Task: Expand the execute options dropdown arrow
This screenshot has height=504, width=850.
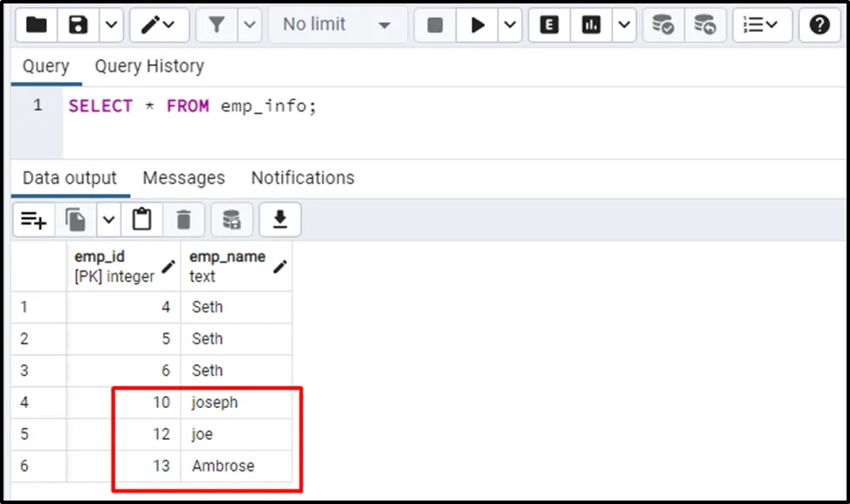Action: (510, 25)
